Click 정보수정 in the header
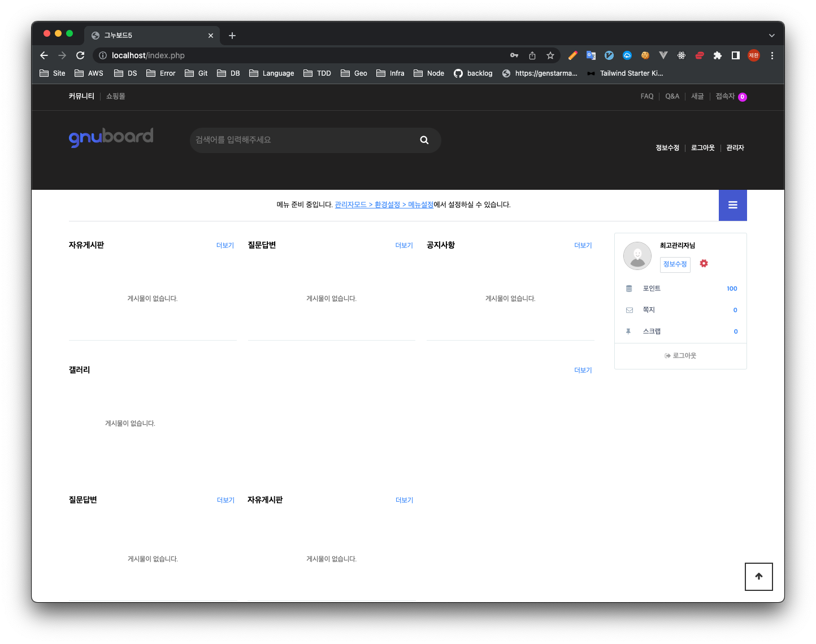Viewport: 816px width, 644px height. coord(667,148)
